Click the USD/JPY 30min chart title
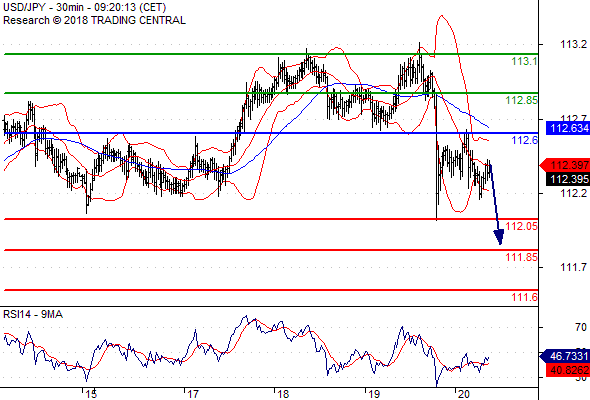This screenshot has height=400, width=590. coord(84,7)
